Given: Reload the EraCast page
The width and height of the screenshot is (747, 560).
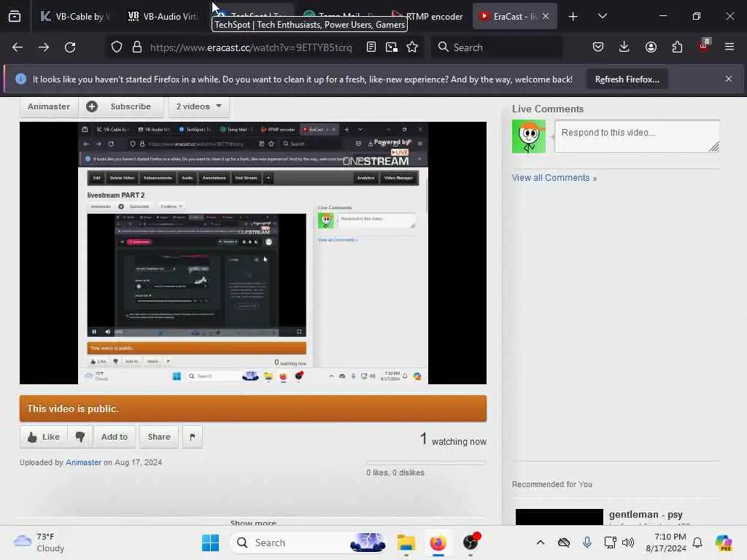Looking at the screenshot, I should [70, 47].
